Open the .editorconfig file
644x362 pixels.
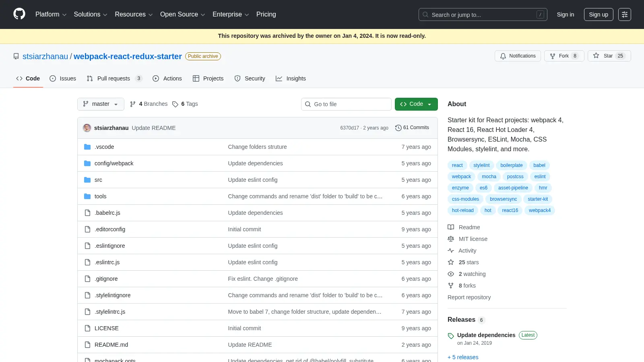coord(110,229)
